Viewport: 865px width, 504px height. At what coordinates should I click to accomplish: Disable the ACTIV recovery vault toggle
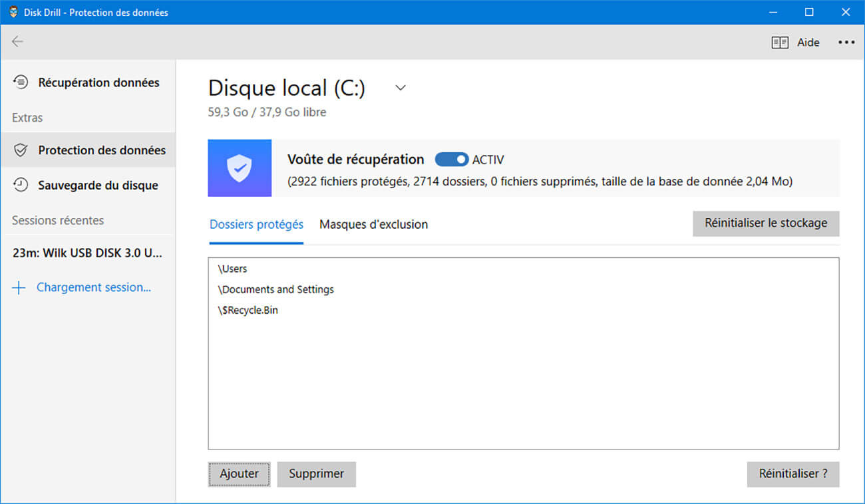click(452, 159)
